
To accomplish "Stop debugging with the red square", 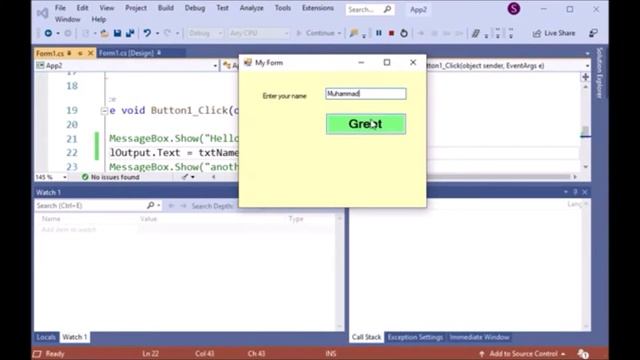I will (x=391, y=33).
